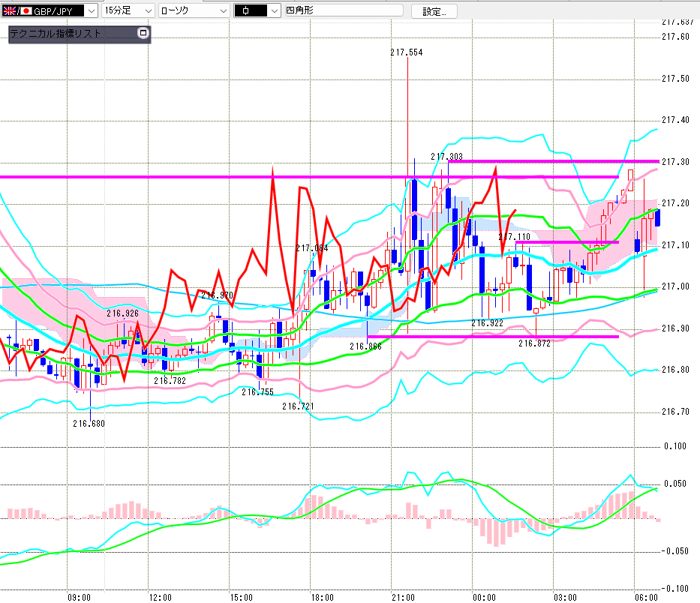Click the 216.926 price label
The image size is (700, 603).
coord(122,313)
